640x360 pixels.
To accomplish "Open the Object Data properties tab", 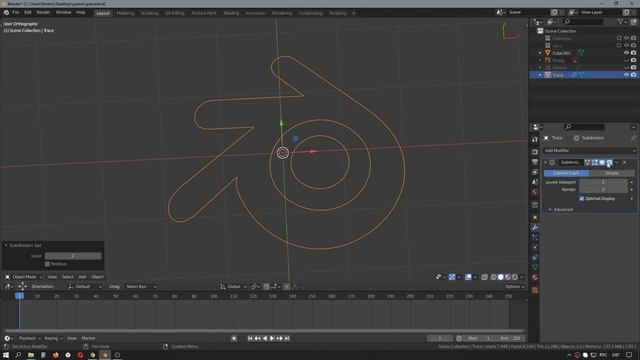I will point(535,267).
